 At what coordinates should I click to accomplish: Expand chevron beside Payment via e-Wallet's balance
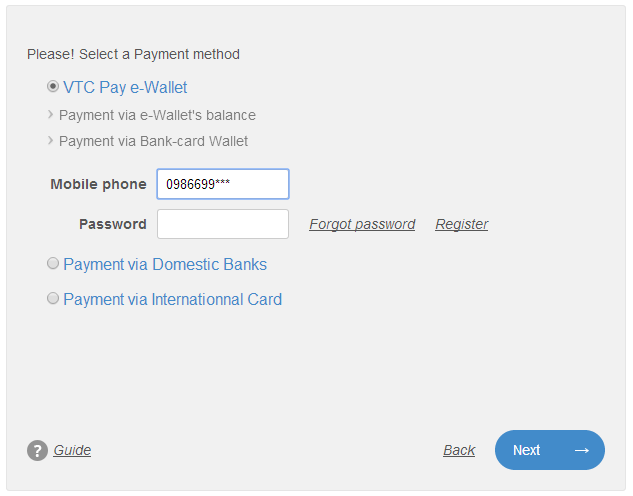click(x=50, y=115)
